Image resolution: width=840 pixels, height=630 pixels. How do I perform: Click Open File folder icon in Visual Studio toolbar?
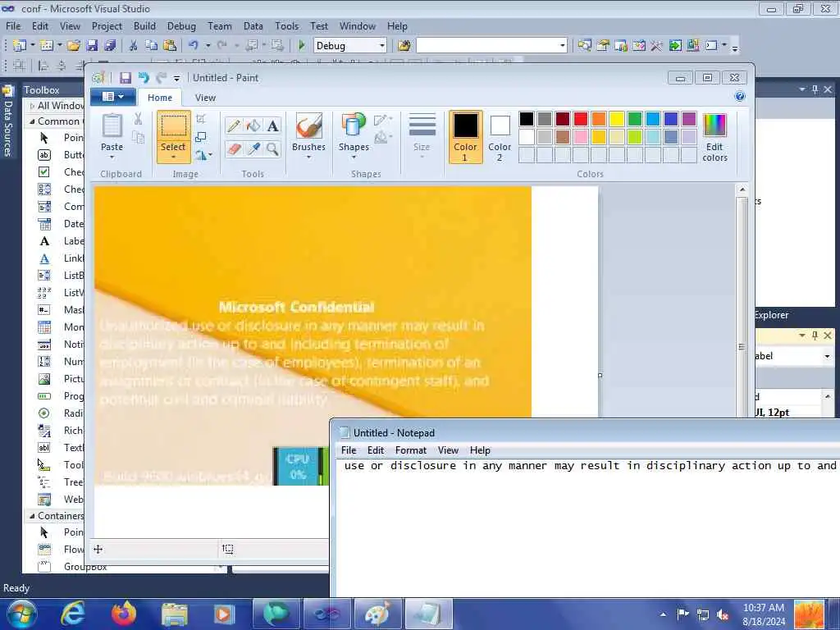point(74,46)
